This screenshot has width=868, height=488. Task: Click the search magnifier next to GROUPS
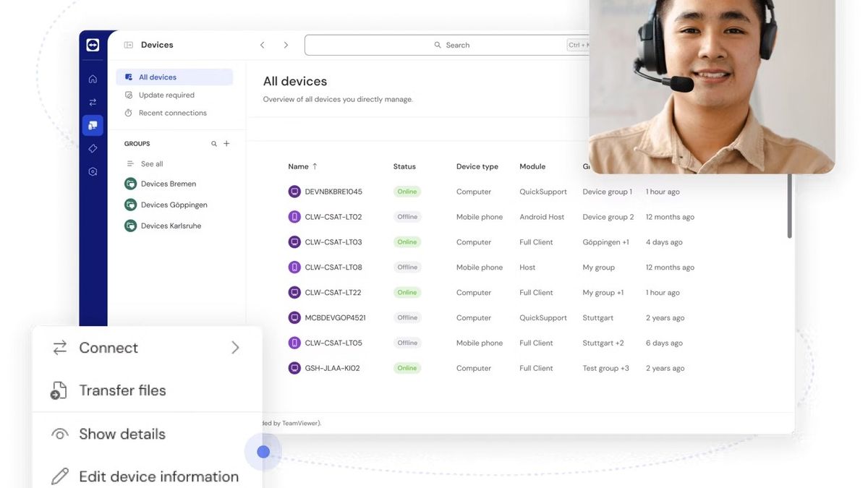pos(213,143)
